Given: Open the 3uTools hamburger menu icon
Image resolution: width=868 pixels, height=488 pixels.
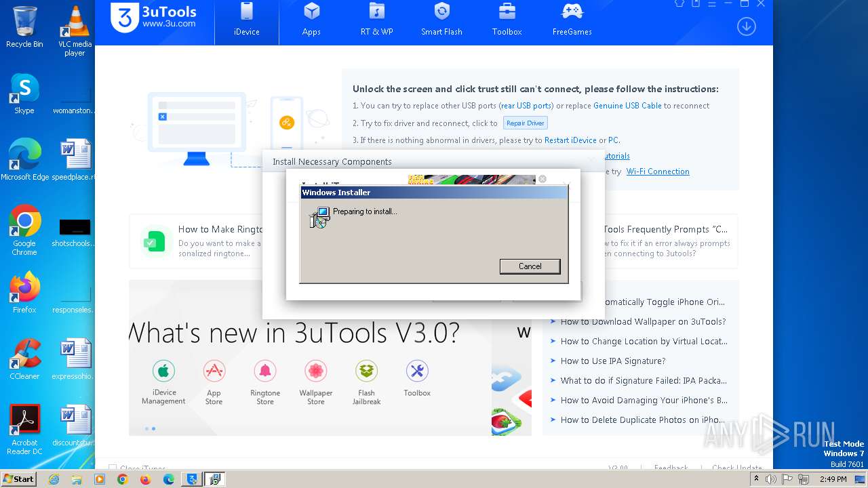Looking at the screenshot, I should (712, 3).
